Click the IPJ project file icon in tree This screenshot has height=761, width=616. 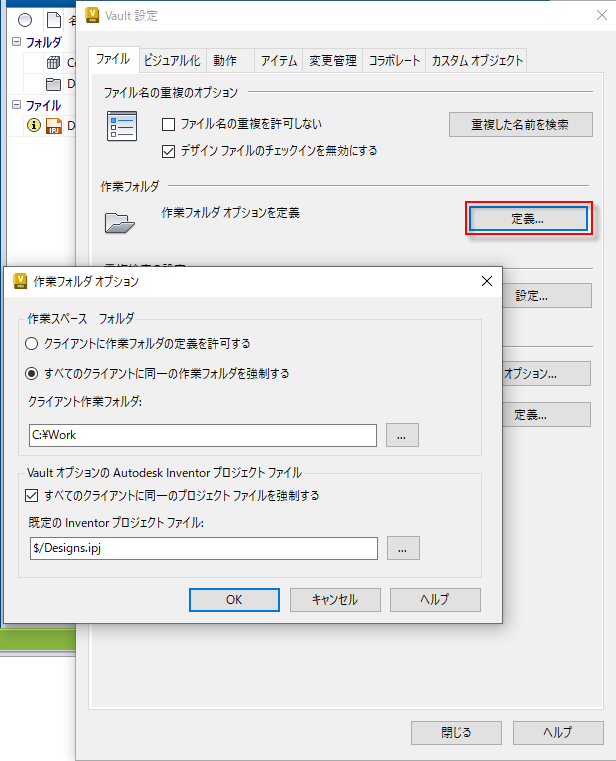54,126
